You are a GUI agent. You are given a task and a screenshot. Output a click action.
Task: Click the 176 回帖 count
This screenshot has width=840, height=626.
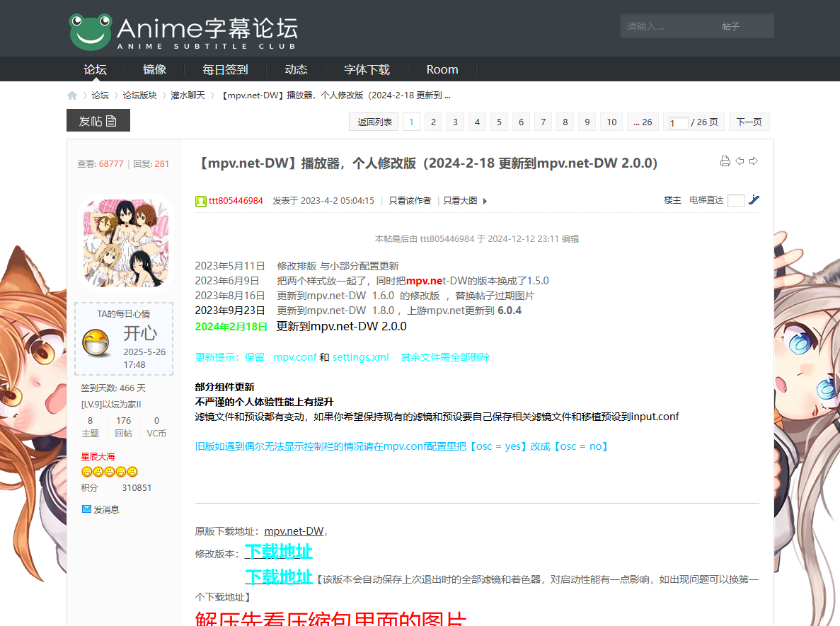(123, 427)
